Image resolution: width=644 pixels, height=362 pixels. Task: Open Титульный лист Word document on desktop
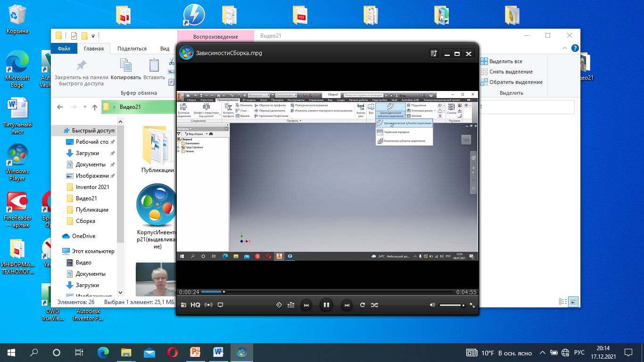(x=17, y=116)
